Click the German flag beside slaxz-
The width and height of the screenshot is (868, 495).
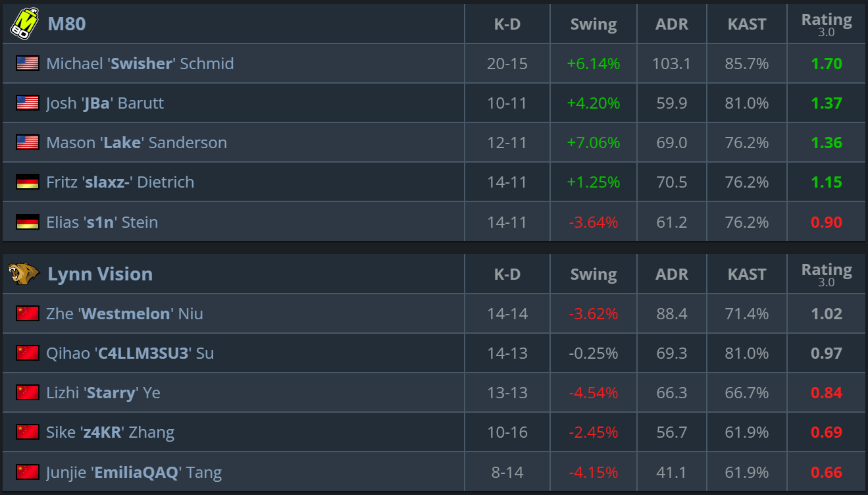(28, 182)
